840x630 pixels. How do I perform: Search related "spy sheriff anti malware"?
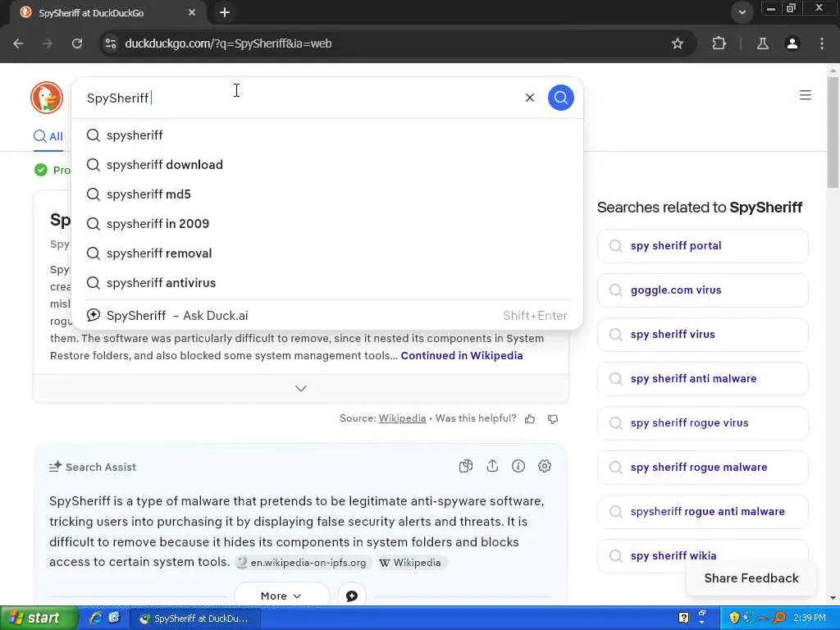click(x=702, y=379)
